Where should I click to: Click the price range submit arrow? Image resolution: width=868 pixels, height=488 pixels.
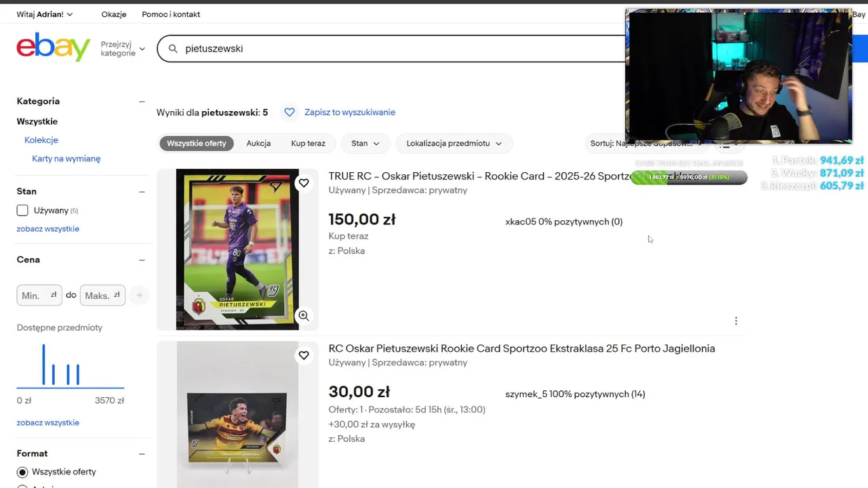(139, 296)
